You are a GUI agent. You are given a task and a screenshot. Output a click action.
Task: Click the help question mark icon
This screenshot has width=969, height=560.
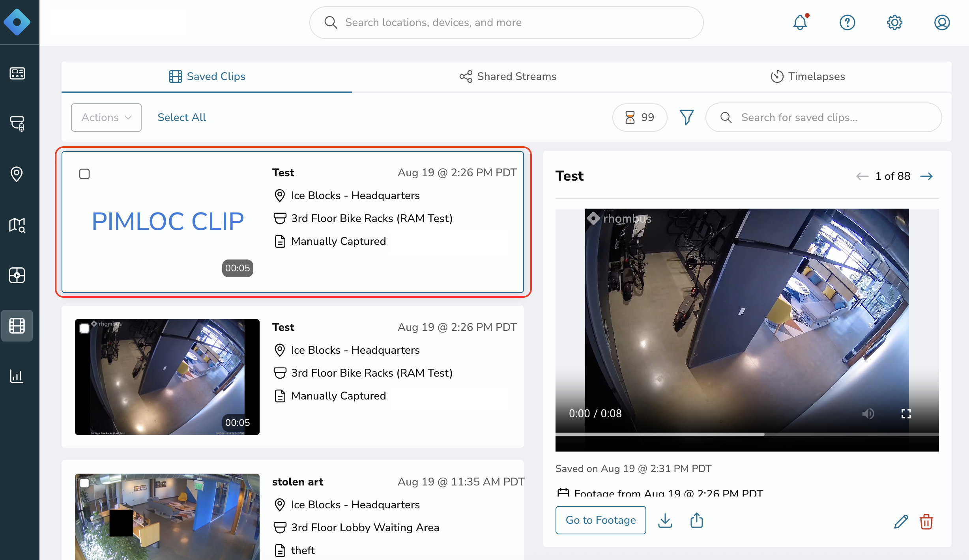(x=847, y=22)
